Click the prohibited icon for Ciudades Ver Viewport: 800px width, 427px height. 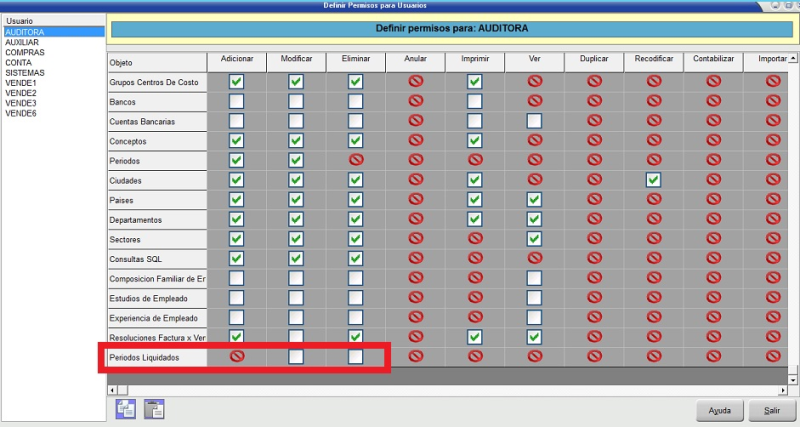tap(535, 180)
